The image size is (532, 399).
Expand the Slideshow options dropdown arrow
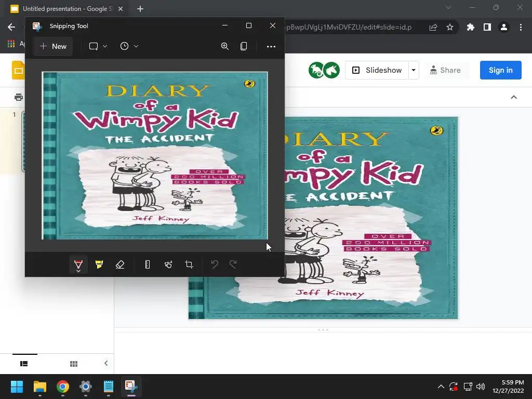[x=414, y=70]
